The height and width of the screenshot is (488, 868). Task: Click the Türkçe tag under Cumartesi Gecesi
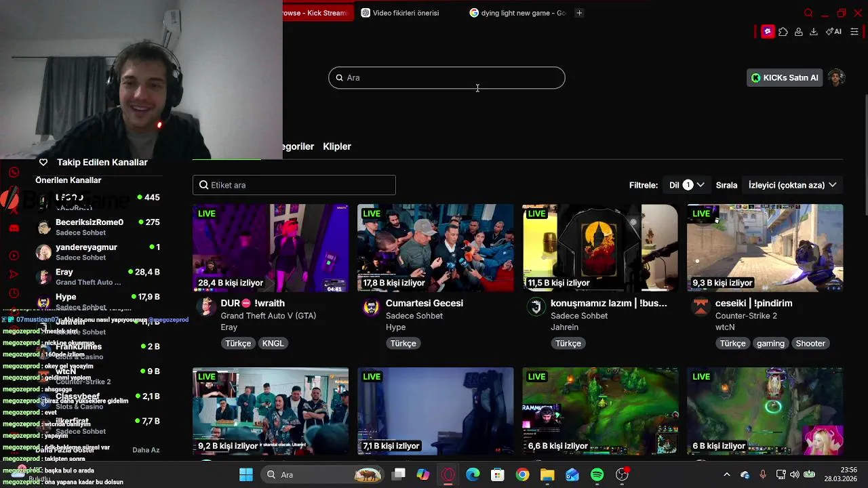[x=403, y=344]
